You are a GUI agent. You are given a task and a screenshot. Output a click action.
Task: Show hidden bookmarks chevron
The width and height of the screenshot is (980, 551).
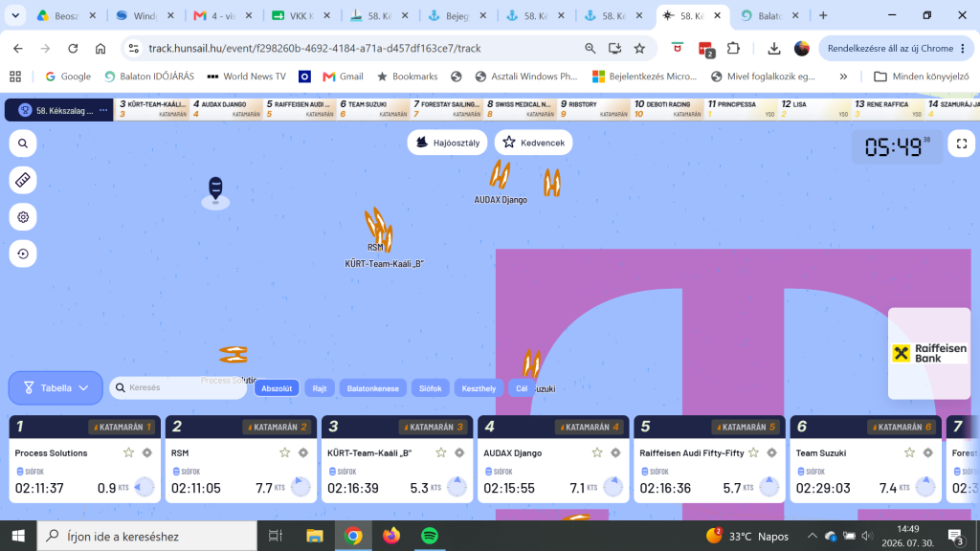click(x=843, y=77)
